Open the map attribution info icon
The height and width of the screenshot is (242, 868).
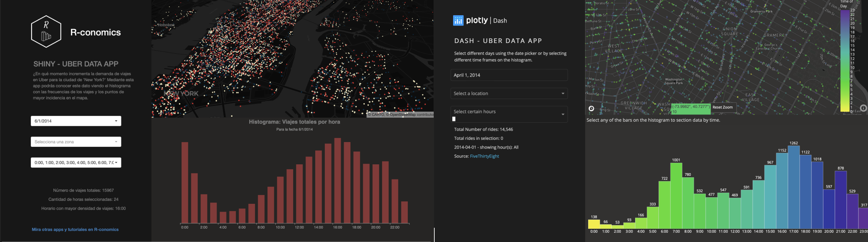coord(863,108)
